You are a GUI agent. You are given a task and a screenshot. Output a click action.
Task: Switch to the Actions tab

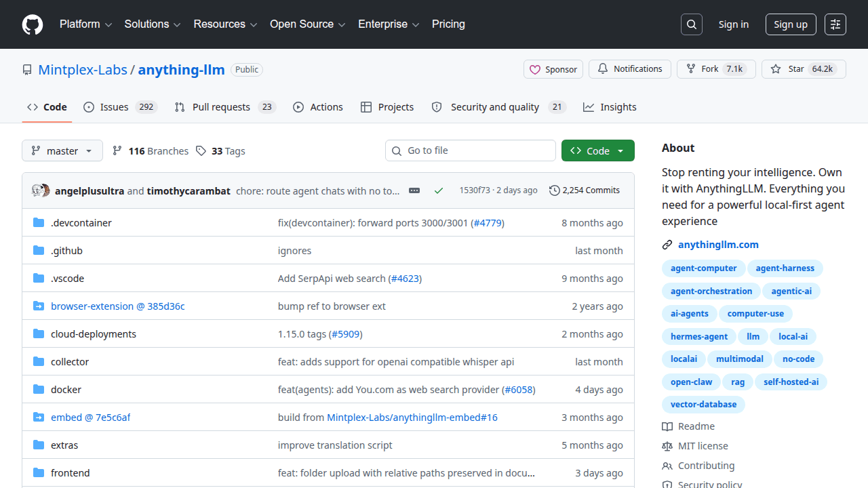coord(318,107)
